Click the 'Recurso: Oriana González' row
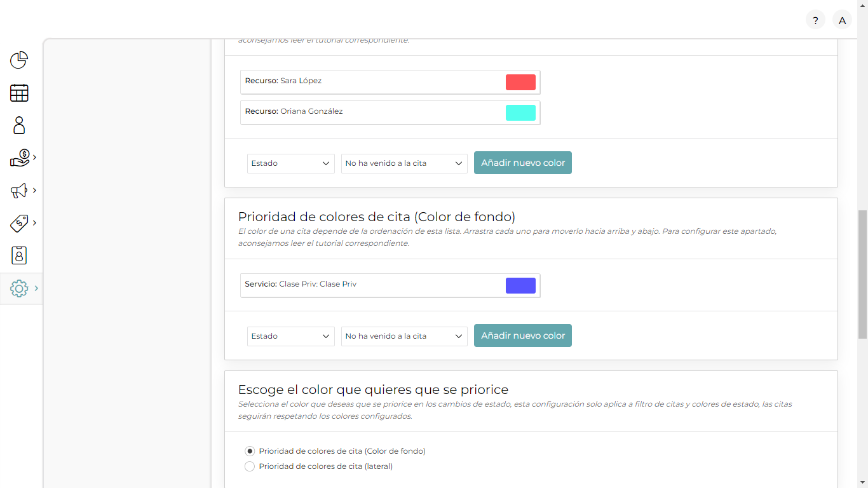Screen dimensions: 868x488 point(390,112)
